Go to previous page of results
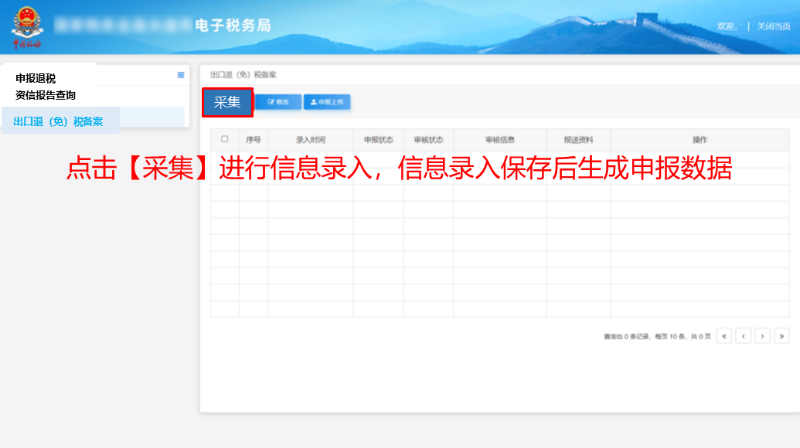Image resolution: width=800 pixels, height=448 pixels. pyautogui.click(x=743, y=336)
